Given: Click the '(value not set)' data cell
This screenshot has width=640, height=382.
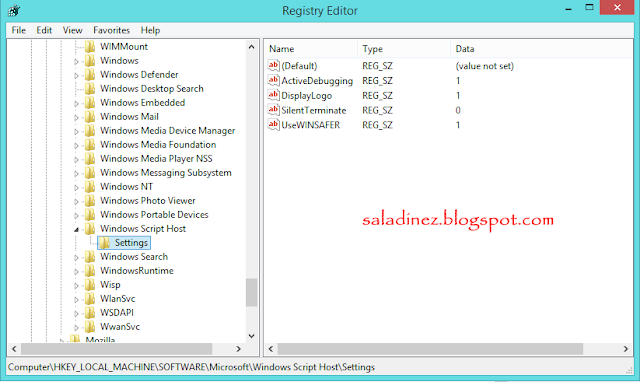Looking at the screenshot, I should tap(484, 66).
